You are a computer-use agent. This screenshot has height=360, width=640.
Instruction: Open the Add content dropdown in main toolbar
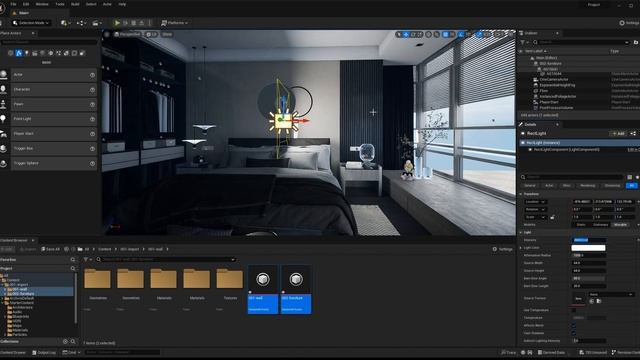point(65,23)
